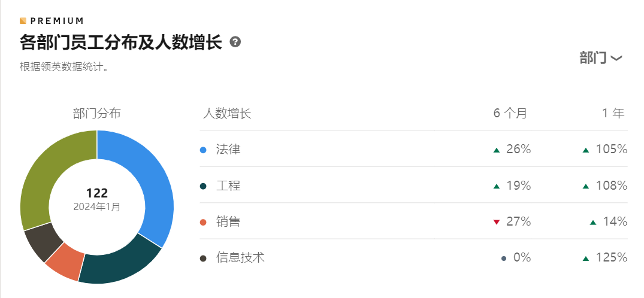Select the 信息技术 department row
This screenshot has height=298, width=644.
[413, 257]
